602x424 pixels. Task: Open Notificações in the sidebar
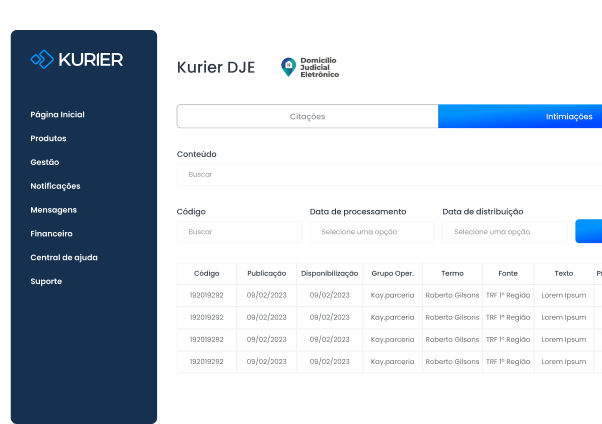55,186
